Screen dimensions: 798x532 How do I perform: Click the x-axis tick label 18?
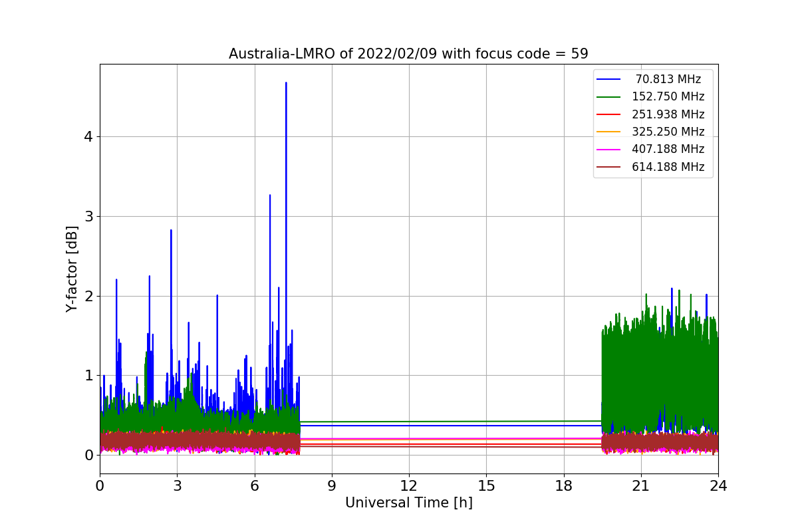[x=564, y=486]
